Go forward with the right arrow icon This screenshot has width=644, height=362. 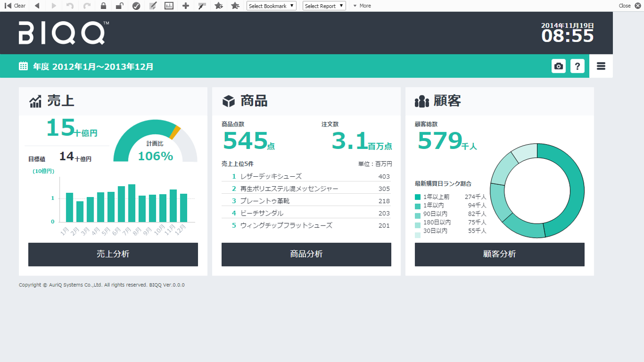(x=53, y=6)
